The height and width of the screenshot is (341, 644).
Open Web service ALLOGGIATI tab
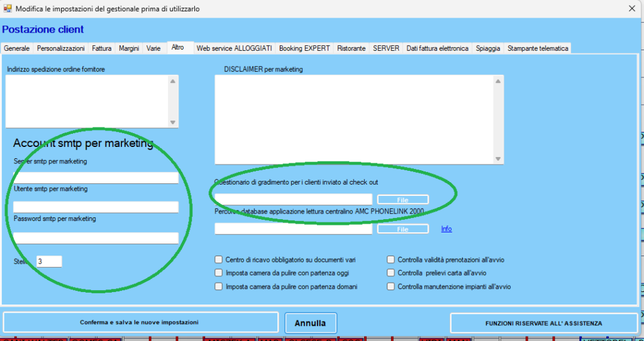234,48
